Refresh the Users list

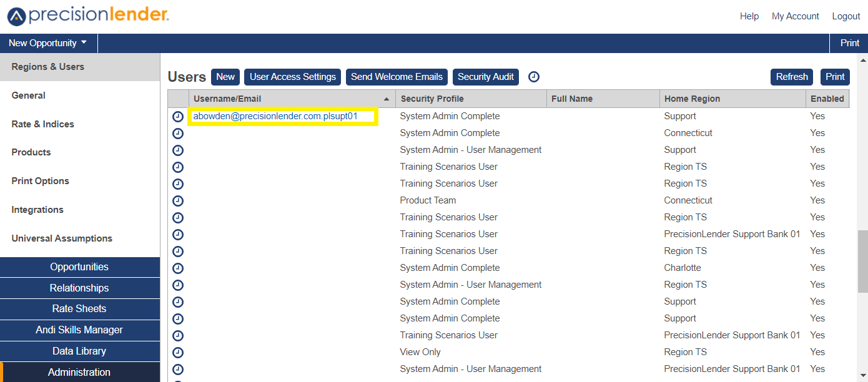click(x=792, y=77)
